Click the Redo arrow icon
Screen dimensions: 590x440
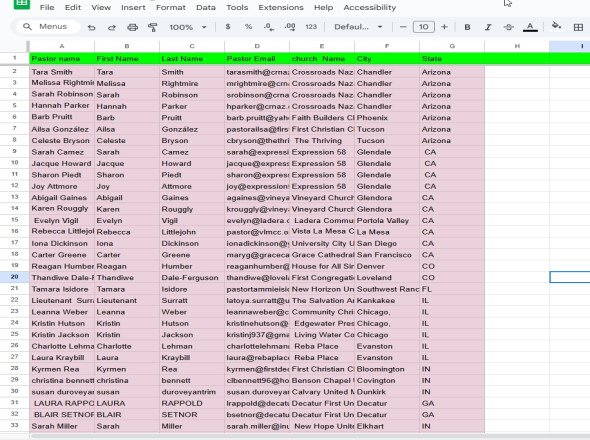pyautogui.click(x=112, y=27)
